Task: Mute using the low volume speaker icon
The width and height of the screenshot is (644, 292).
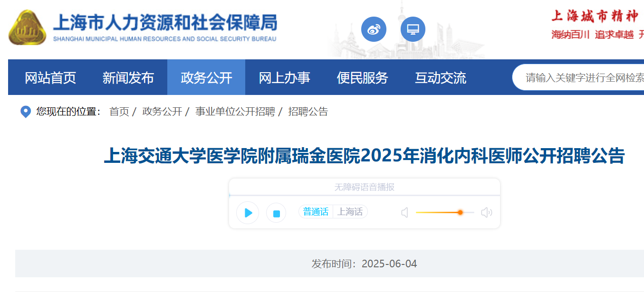Action: pyautogui.click(x=405, y=212)
